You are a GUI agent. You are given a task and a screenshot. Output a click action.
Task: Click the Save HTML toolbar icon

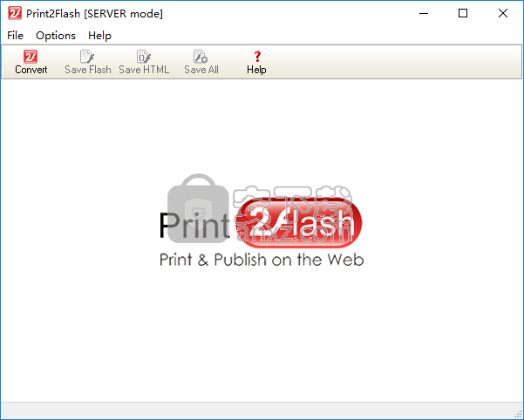pos(144,57)
